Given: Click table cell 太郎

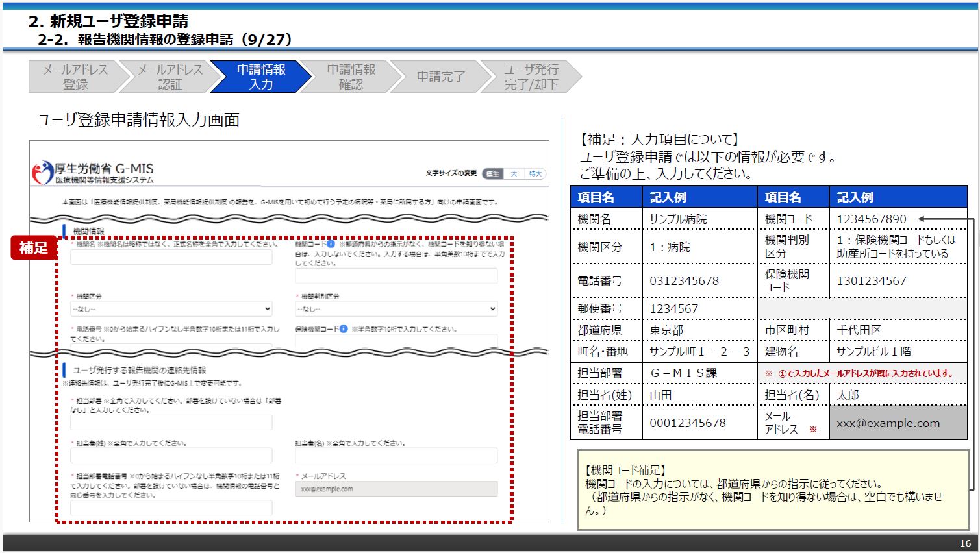Looking at the screenshot, I should [898, 395].
